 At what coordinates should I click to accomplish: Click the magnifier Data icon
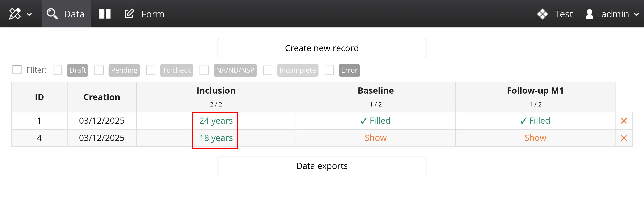tap(52, 14)
